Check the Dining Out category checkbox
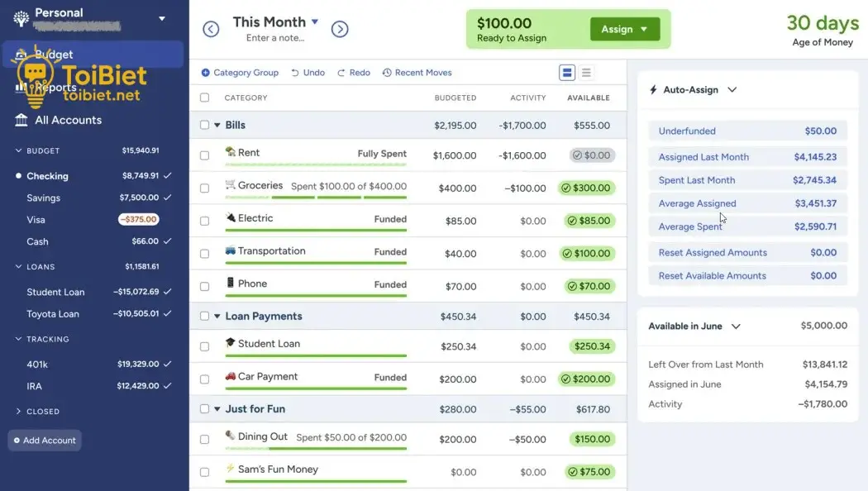 click(205, 440)
